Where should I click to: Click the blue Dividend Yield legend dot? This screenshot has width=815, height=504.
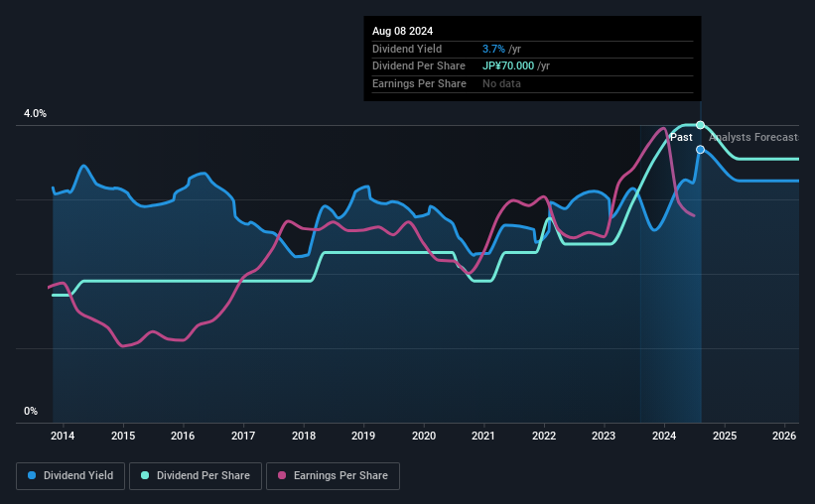[32, 475]
